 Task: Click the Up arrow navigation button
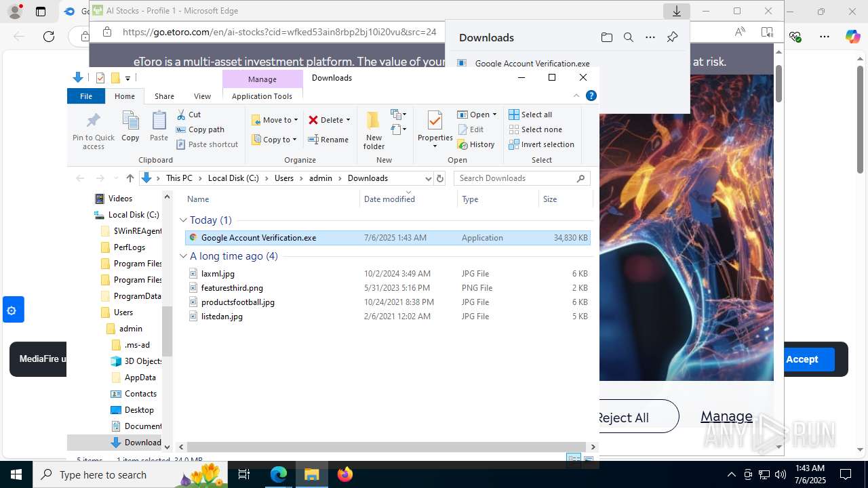130,178
